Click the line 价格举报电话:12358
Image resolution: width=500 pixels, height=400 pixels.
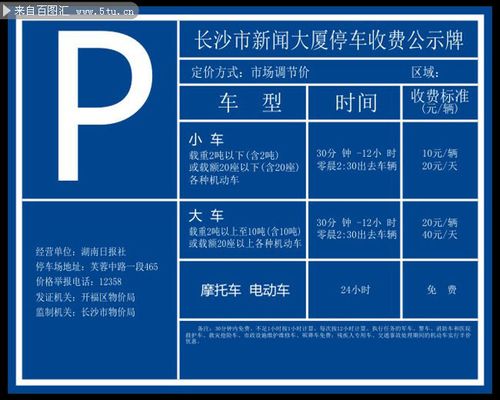point(79,282)
